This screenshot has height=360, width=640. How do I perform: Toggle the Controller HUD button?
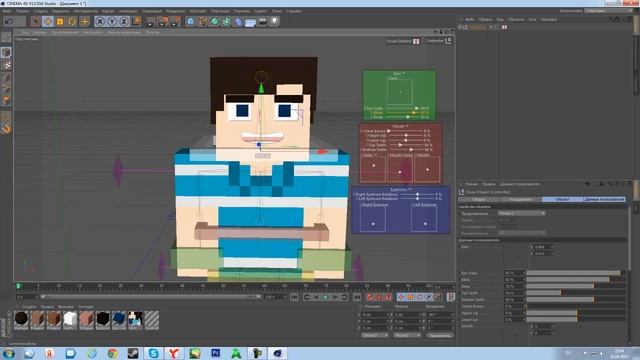[x=438, y=41]
